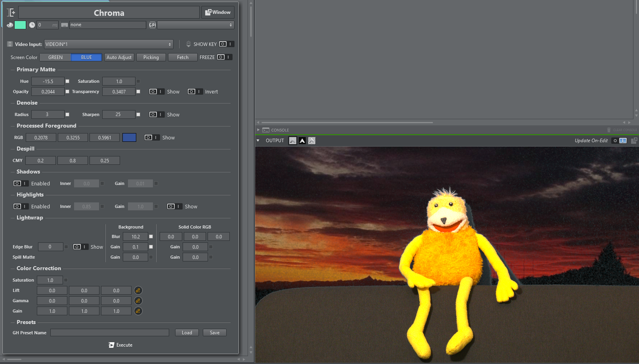Toggle the checkbox next to Color Correction Saturation

point(66,280)
